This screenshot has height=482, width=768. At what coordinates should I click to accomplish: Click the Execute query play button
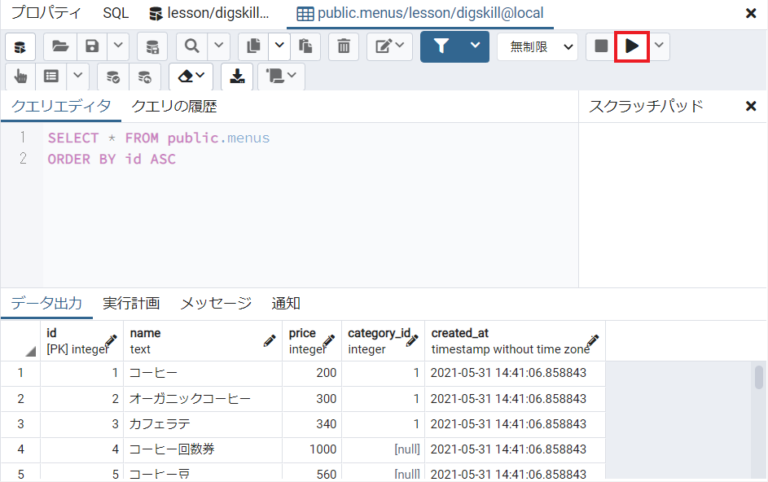[x=632, y=46]
